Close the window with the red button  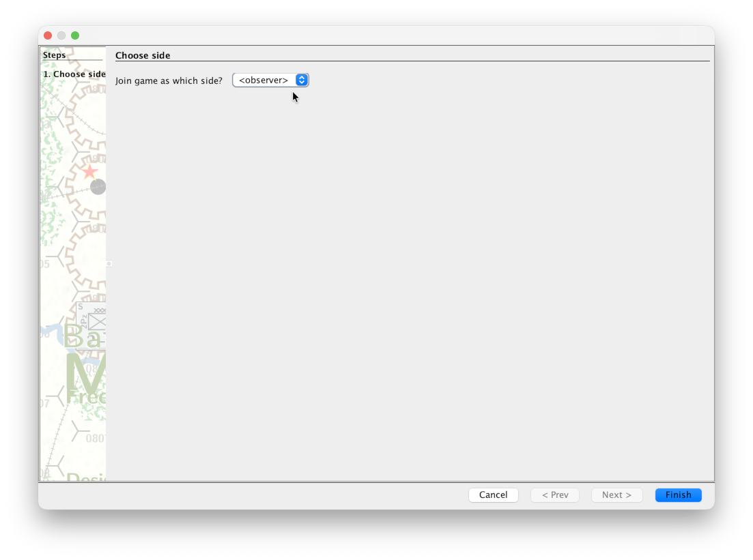[x=48, y=35]
